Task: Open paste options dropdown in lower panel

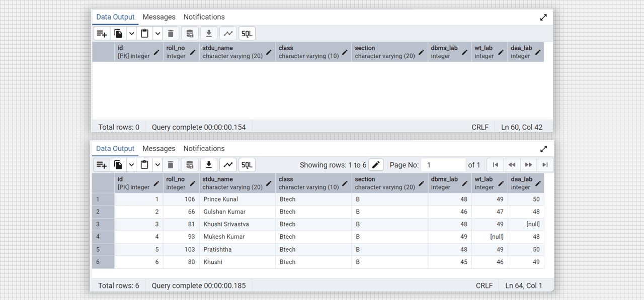Action: click(157, 165)
